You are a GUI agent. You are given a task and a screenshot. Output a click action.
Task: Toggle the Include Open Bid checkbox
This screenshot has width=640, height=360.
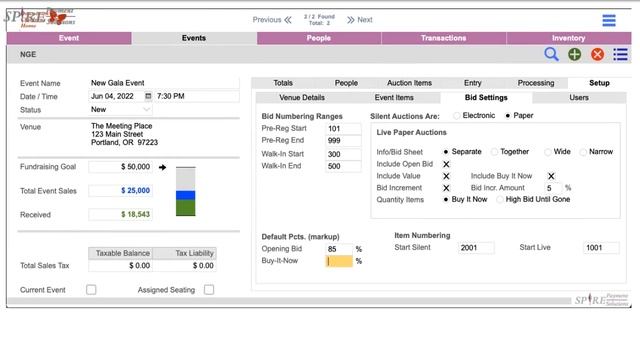(446, 164)
